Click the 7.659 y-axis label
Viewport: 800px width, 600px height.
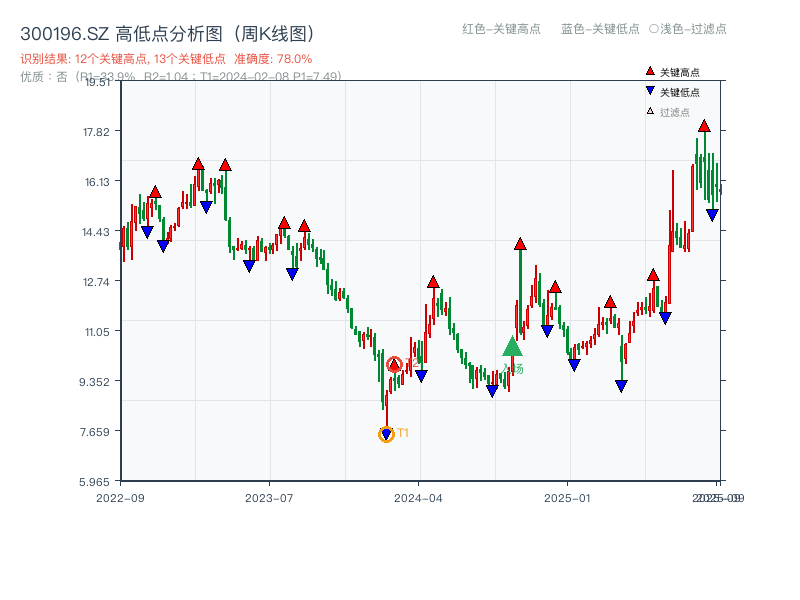tap(94, 432)
